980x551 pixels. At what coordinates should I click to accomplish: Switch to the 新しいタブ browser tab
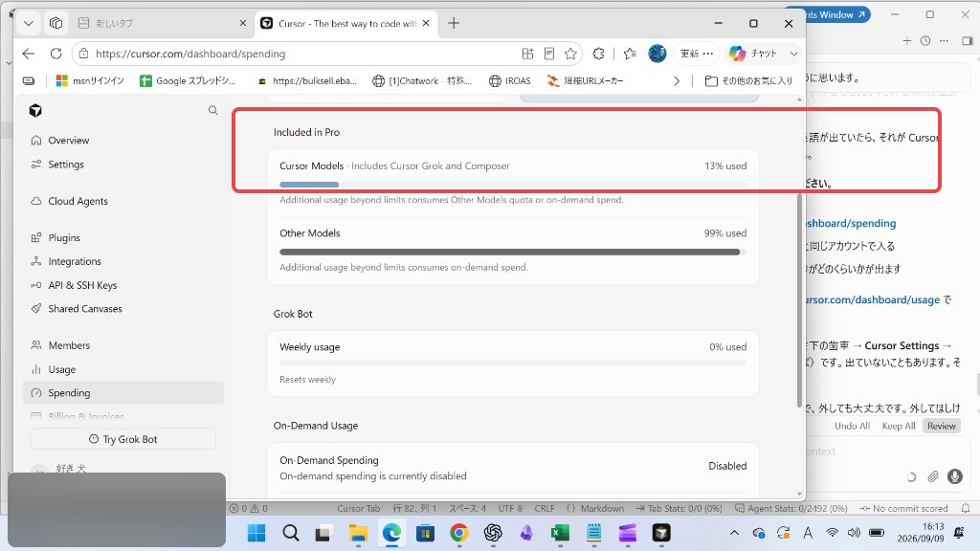click(163, 23)
